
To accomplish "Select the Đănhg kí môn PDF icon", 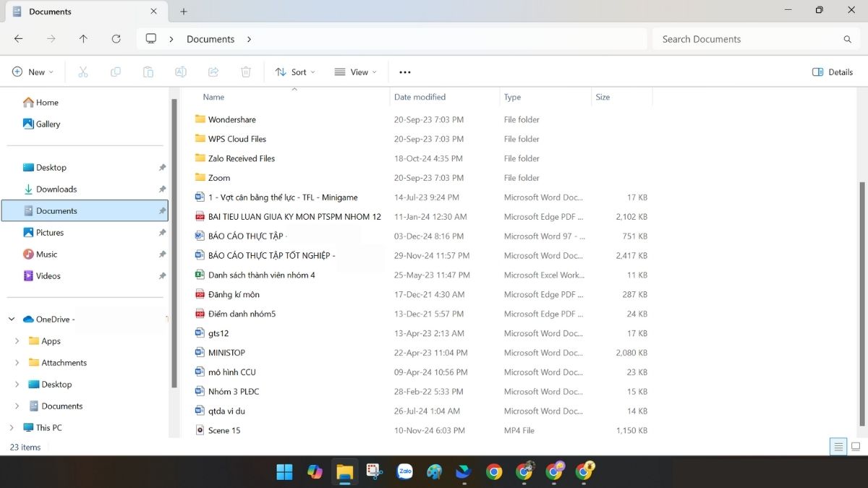I will pos(200,294).
